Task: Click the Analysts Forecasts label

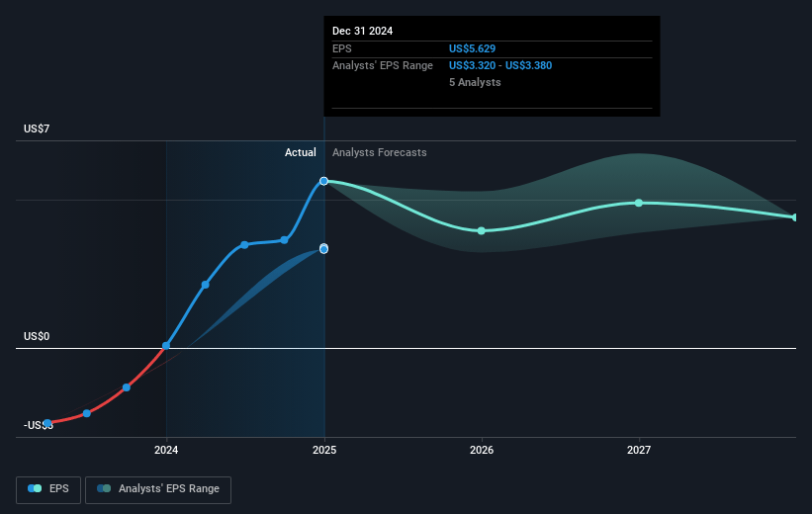Action: click(380, 152)
